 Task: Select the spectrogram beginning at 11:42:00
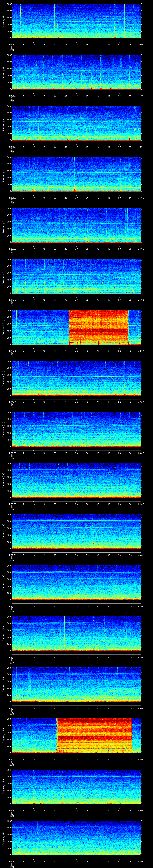76,685
